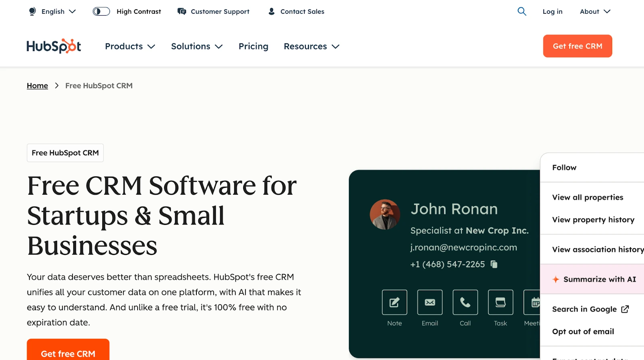Click the globe language icon
The image size is (644, 360).
tap(33, 12)
